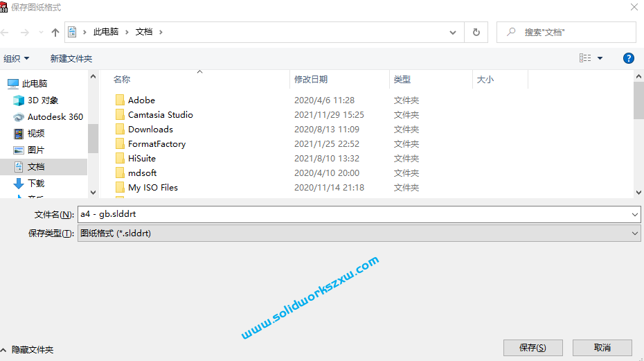Select the Downloads folder

pyautogui.click(x=150, y=129)
